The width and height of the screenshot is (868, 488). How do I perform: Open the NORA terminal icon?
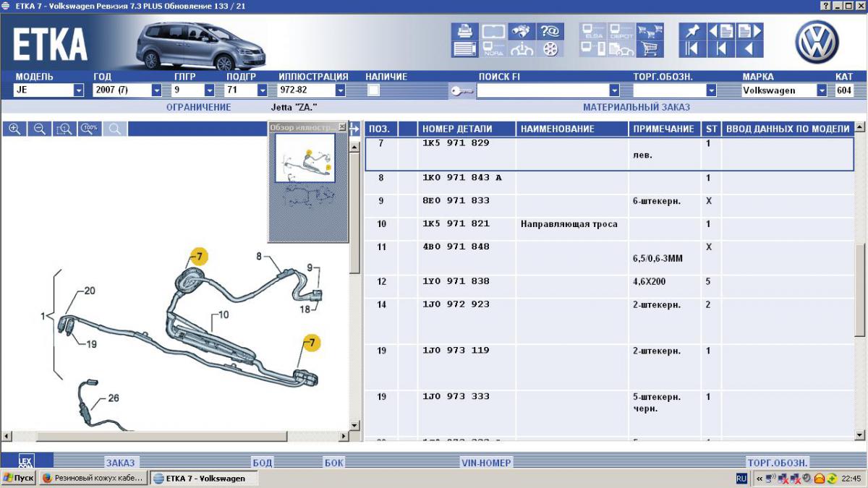493,49
